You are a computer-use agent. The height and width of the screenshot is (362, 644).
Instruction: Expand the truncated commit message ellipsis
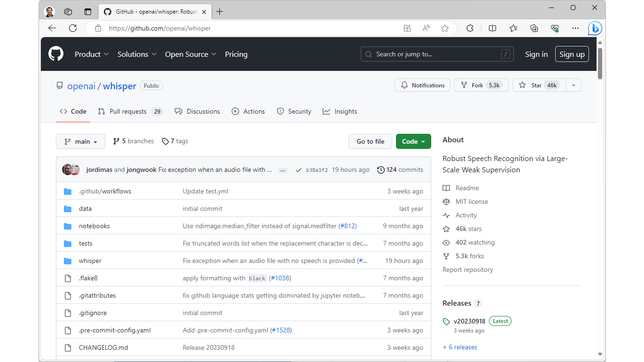282,170
